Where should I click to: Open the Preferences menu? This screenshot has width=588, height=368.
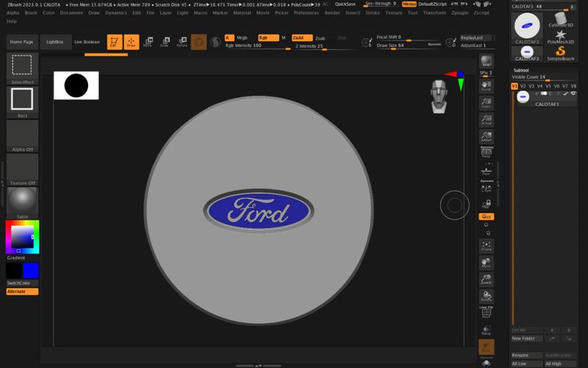point(306,13)
